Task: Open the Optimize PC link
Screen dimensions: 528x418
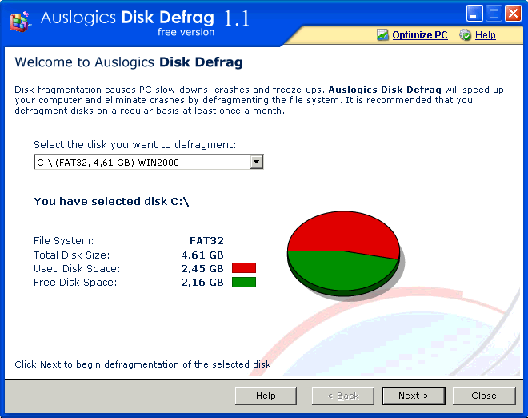Action: tap(420, 35)
